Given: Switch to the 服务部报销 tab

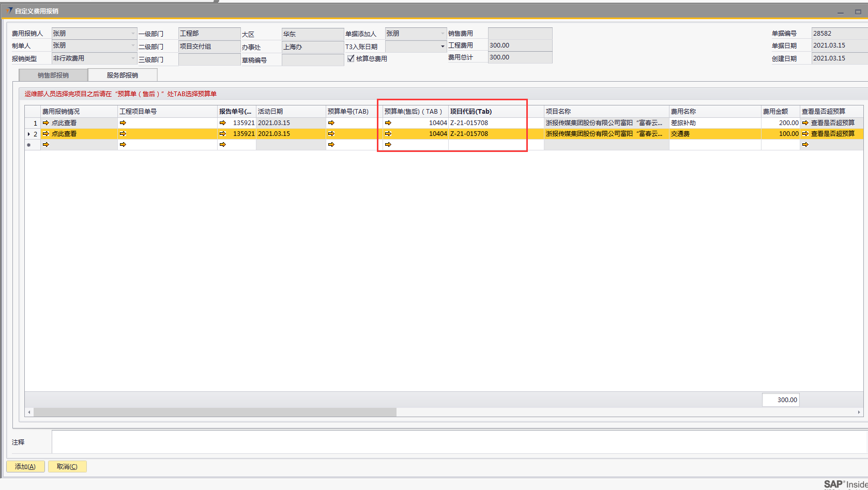Looking at the screenshot, I should 123,75.
